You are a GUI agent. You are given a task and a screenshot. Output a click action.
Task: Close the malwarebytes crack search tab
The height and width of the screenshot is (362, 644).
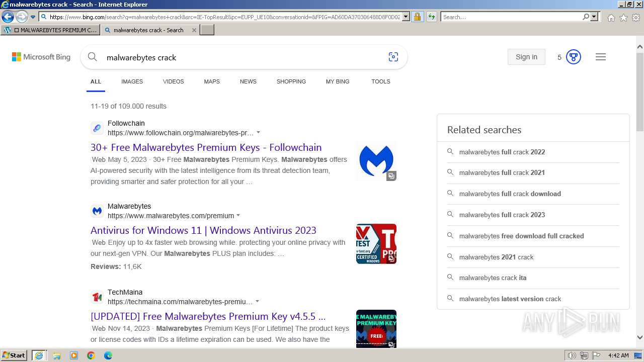point(194,30)
